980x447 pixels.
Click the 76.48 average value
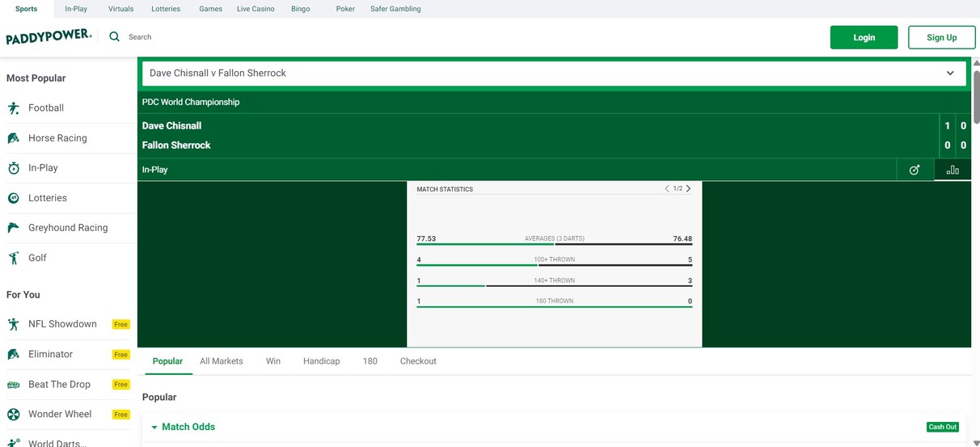[x=682, y=239]
